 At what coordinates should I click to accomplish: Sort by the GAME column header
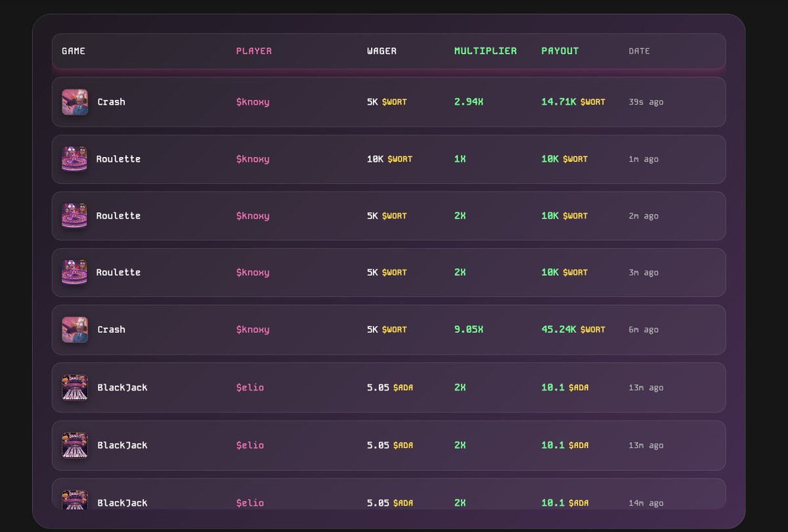click(74, 51)
